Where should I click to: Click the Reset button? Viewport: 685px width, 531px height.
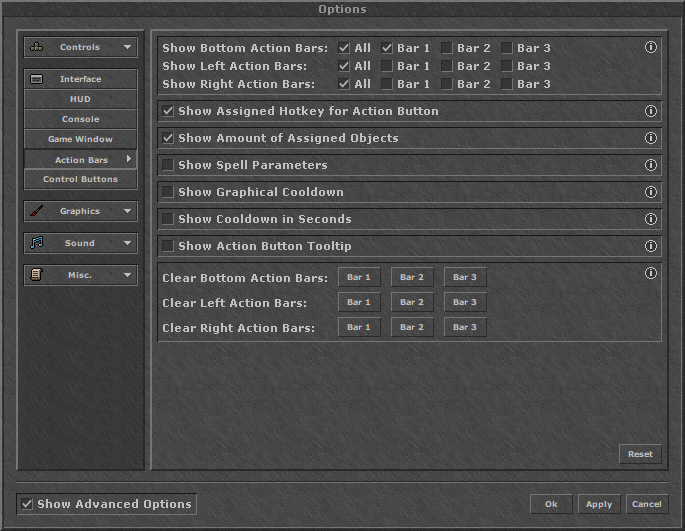coord(640,454)
